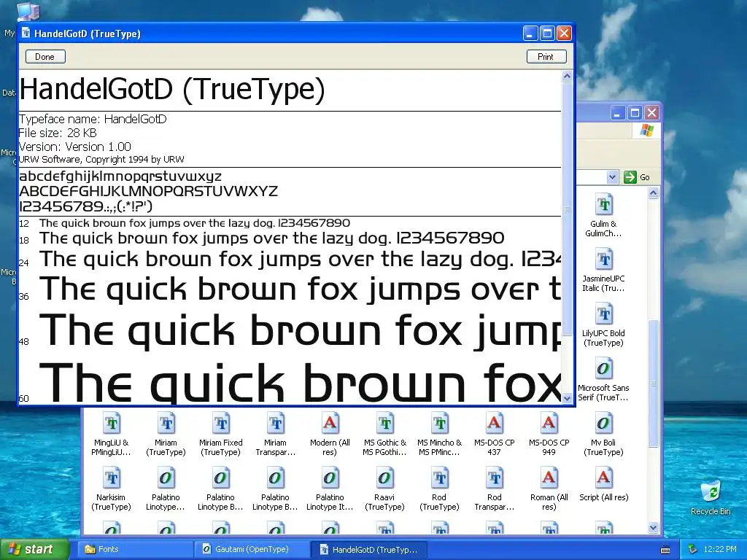Click the Go button in Fonts window
This screenshot has width=747, height=560.
pyautogui.click(x=637, y=177)
